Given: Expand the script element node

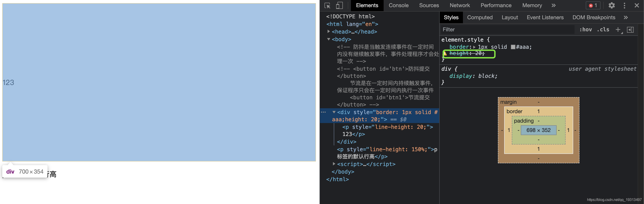Looking at the screenshot, I should pyautogui.click(x=334, y=164).
